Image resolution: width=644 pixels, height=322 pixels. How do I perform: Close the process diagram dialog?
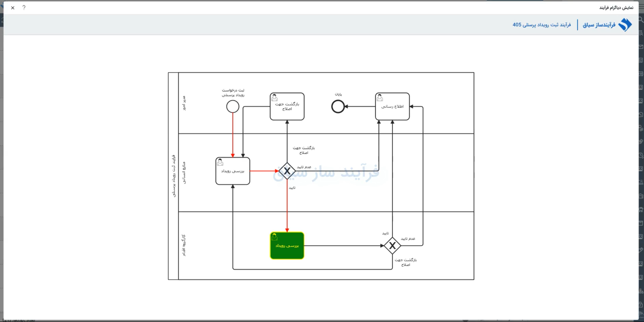(13, 8)
